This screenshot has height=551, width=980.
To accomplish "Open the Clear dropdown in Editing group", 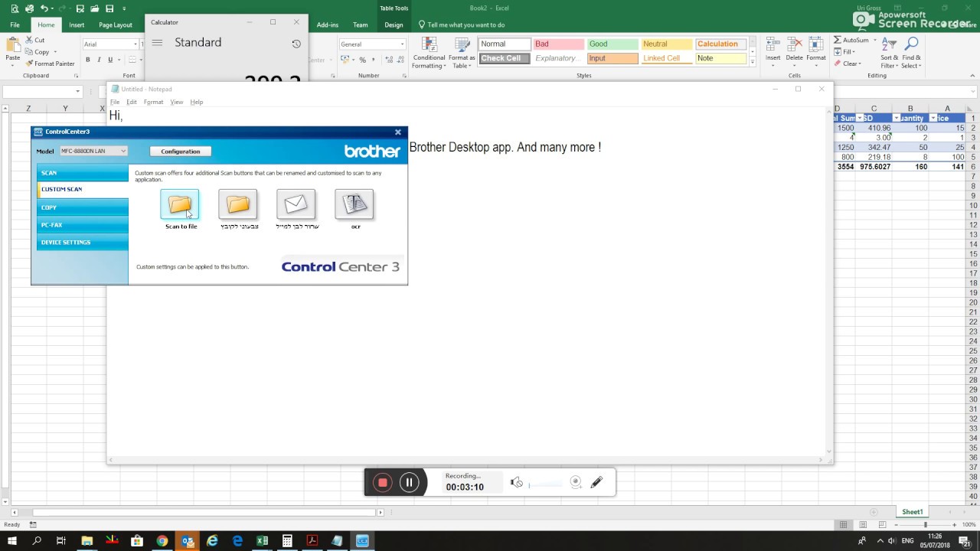I will (848, 64).
